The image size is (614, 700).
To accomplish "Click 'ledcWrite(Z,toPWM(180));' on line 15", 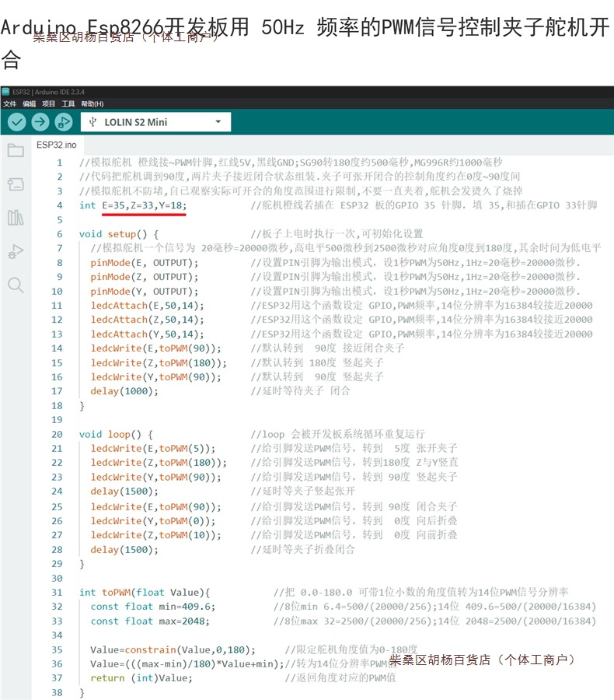I will [x=159, y=362].
